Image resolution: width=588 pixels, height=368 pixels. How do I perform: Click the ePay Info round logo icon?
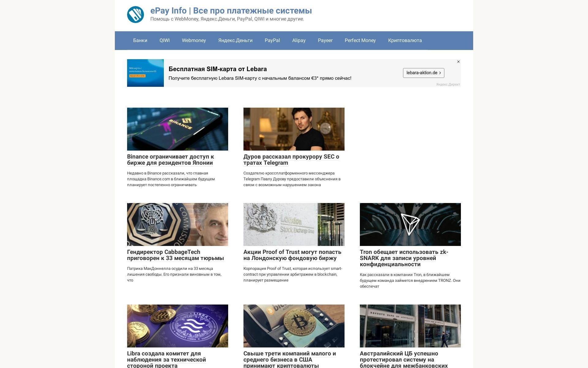[135, 14]
